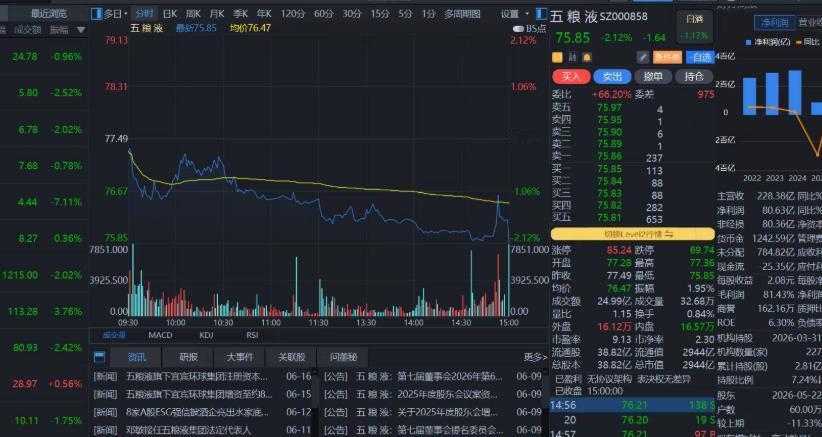This screenshot has height=437, width=822.
Task: Click the 更多> link in news panel
Action: 535,357
